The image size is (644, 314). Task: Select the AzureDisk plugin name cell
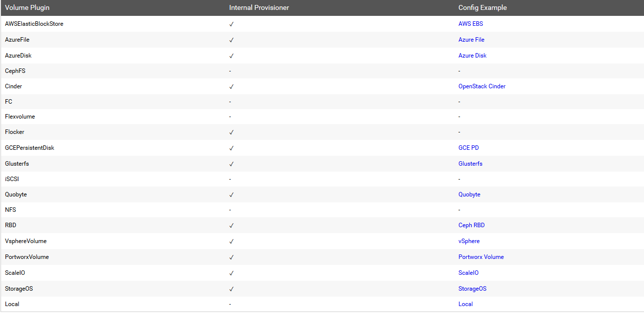(x=18, y=56)
